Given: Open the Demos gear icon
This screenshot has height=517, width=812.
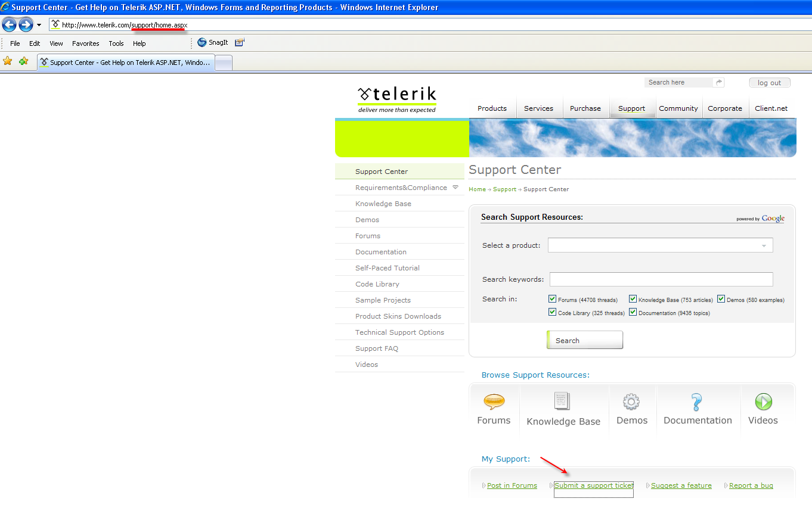Looking at the screenshot, I should click(x=631, y=401).
